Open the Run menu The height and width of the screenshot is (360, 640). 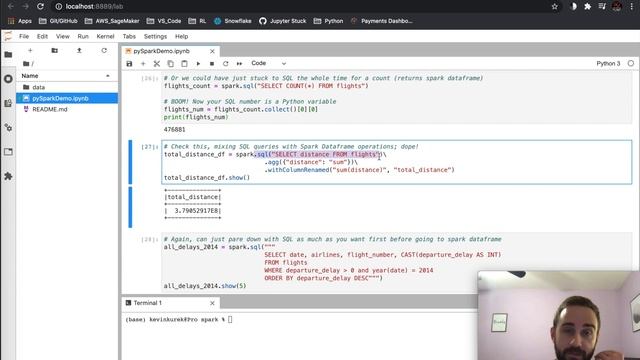click(x=83, y=36)
